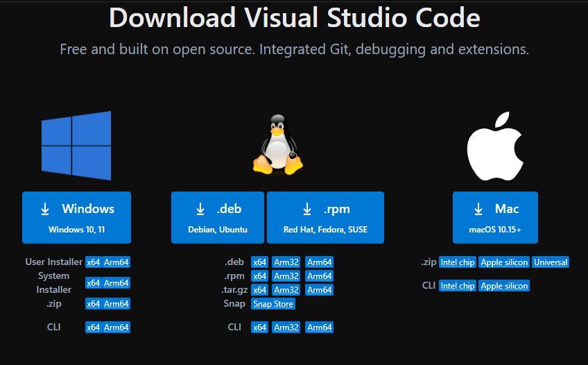
Task: Click the 'User Installer' label
Action: click(53, 262)
